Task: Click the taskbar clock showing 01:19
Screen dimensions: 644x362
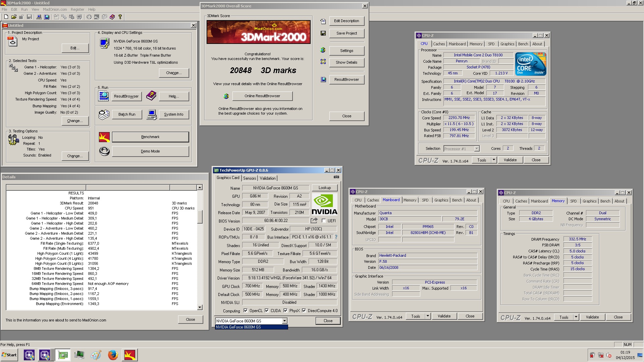Action: click(x=625, y=352)
